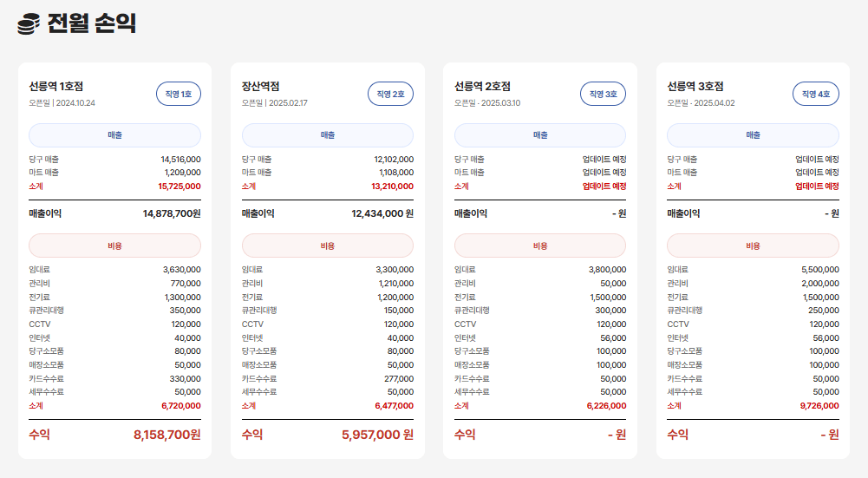Viewport: 868px width, 478px height.
Task: Click the 직영 1호 badge
Action: 179,94
